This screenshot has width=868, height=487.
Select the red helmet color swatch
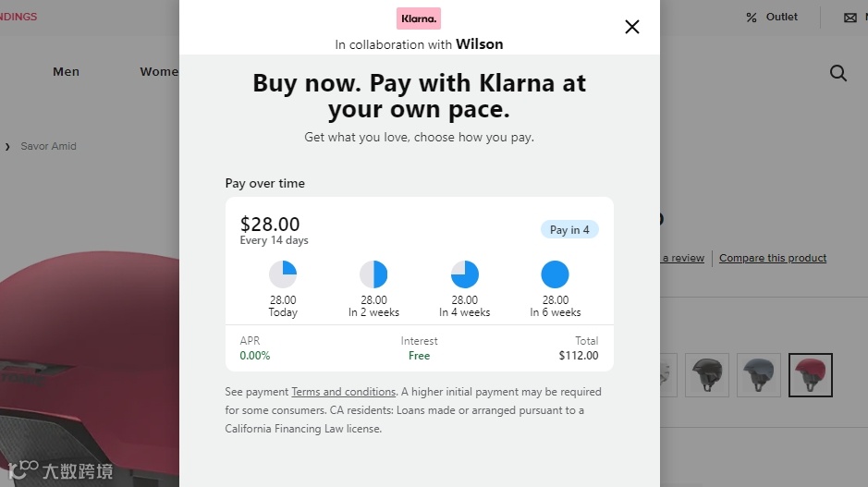point(811,375)
